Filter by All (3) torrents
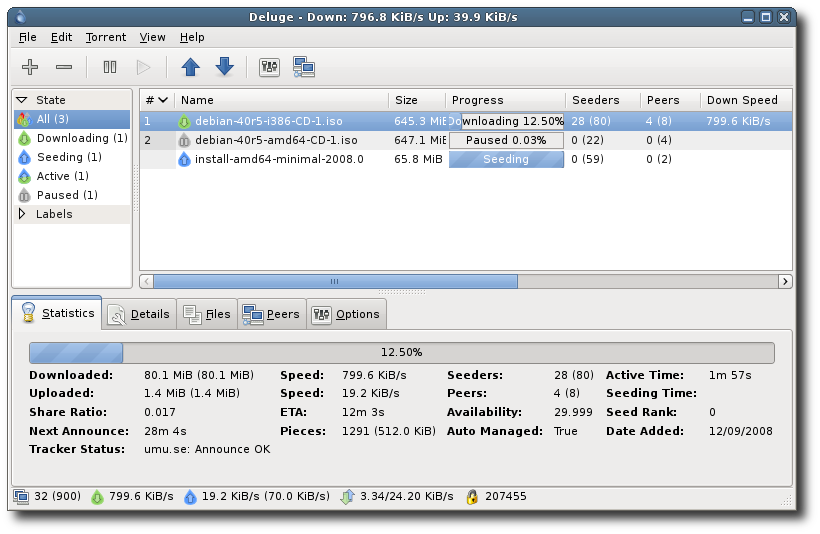 pyautogui.click(x=72, y=119)
